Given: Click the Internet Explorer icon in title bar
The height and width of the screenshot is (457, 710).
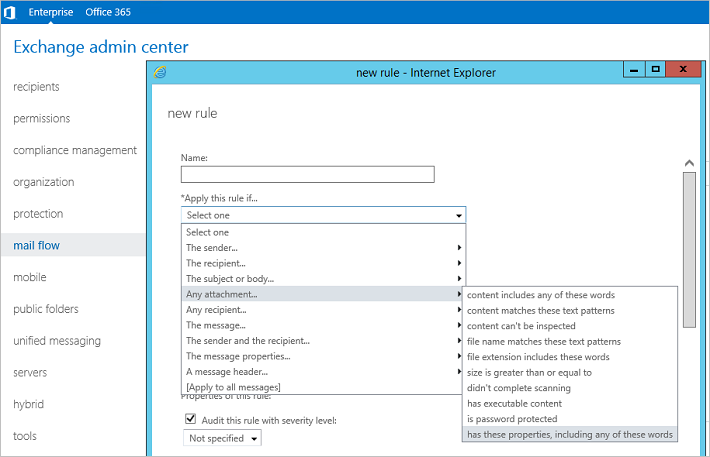Looking at the screenshot, I should click(x=160, y=72).
